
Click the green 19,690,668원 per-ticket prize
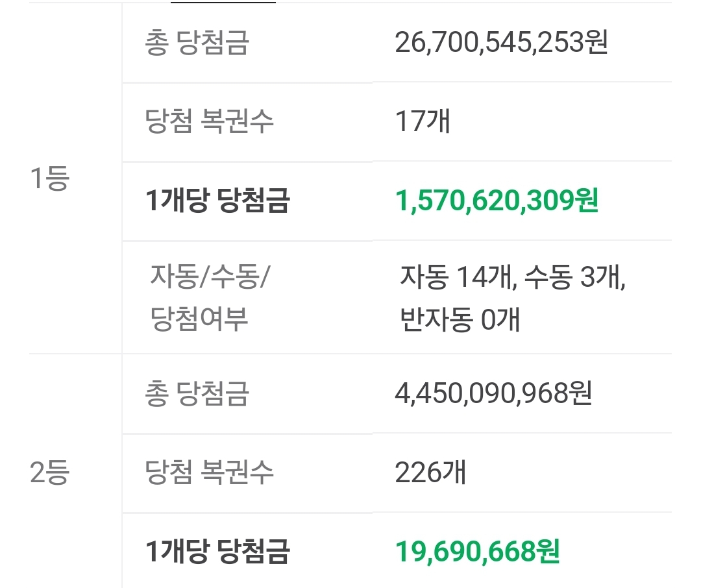tap(477, 552)
